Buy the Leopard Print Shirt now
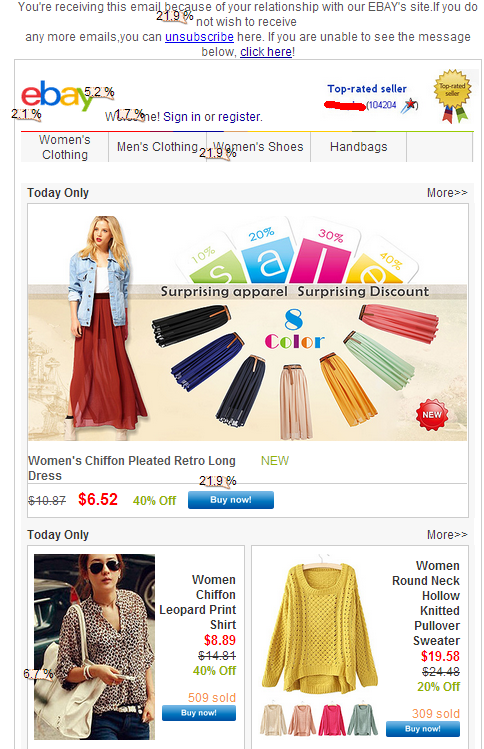Screen dimensions: 484x749 click(199, 713)
